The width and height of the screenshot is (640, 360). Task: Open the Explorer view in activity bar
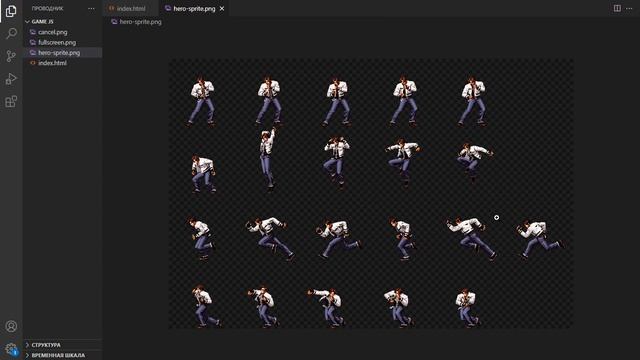click(x=11, y=11)
